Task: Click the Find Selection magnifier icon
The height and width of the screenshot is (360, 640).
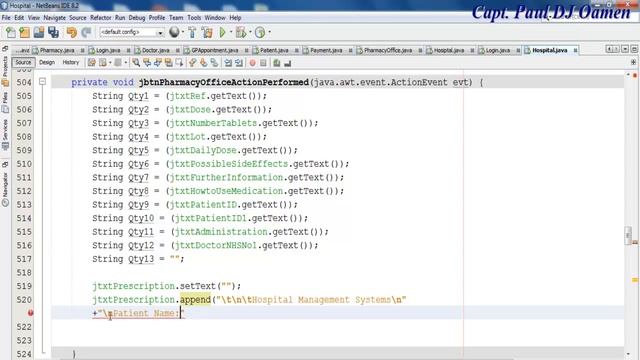Action: click(136, 63)
